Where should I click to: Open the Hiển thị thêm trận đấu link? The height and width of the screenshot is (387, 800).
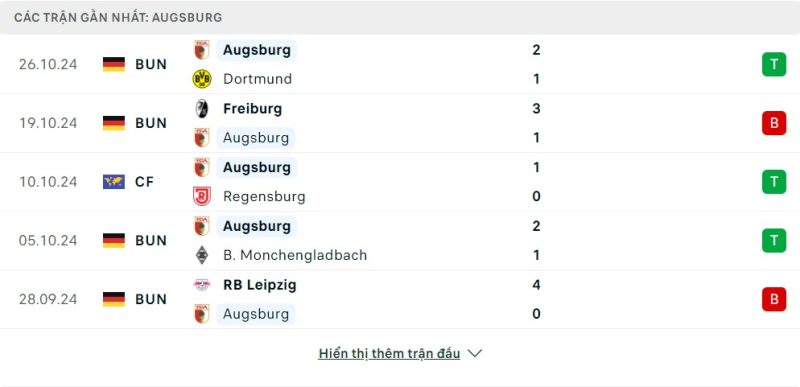389,353
